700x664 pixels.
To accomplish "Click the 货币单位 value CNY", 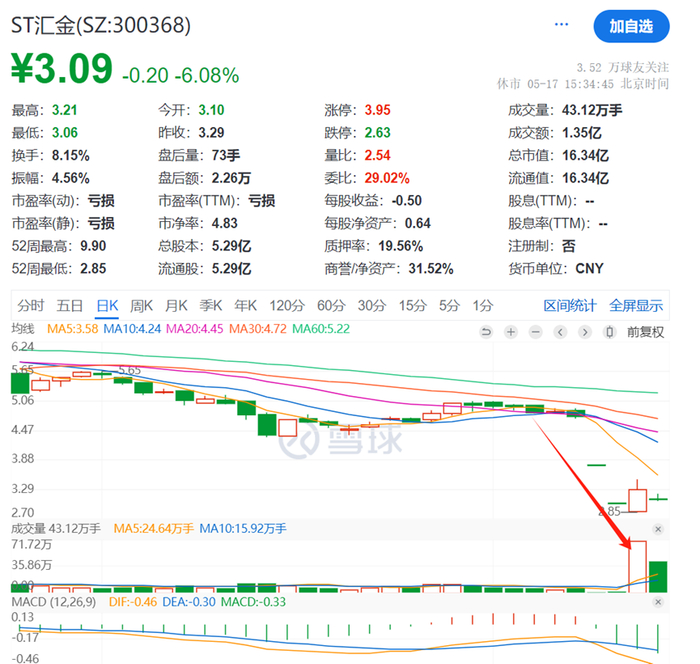I will click(589, 269).
